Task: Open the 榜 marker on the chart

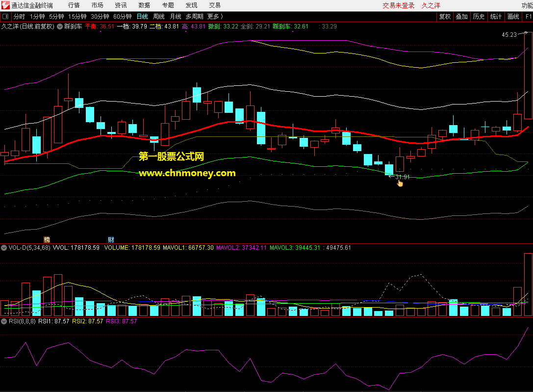Action: click(x=47, y=240)
